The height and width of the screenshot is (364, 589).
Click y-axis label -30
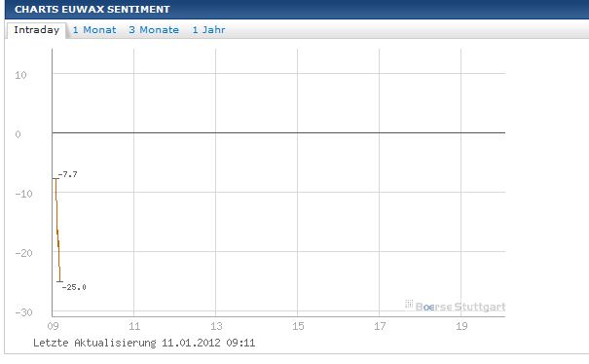[x=23, y=312]
